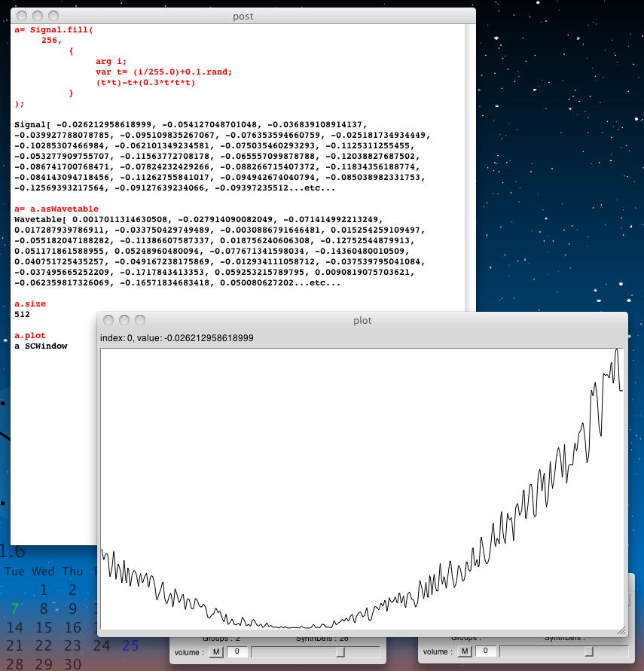Click the 'a.plot' code line
The image size is (644, 671).
30,336
